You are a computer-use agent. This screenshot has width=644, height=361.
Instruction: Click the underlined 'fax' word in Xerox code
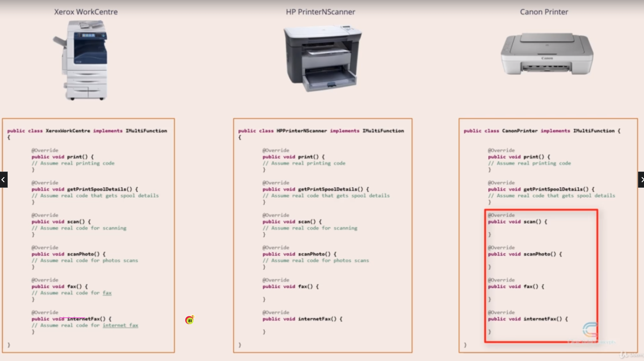tap(107, 293)
